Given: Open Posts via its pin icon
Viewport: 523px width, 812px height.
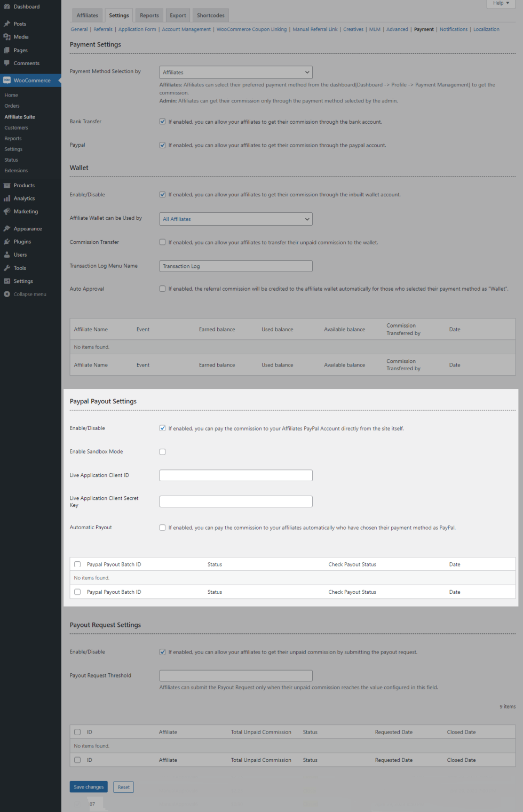Looking at the screenshot, I should coord(7,24).
